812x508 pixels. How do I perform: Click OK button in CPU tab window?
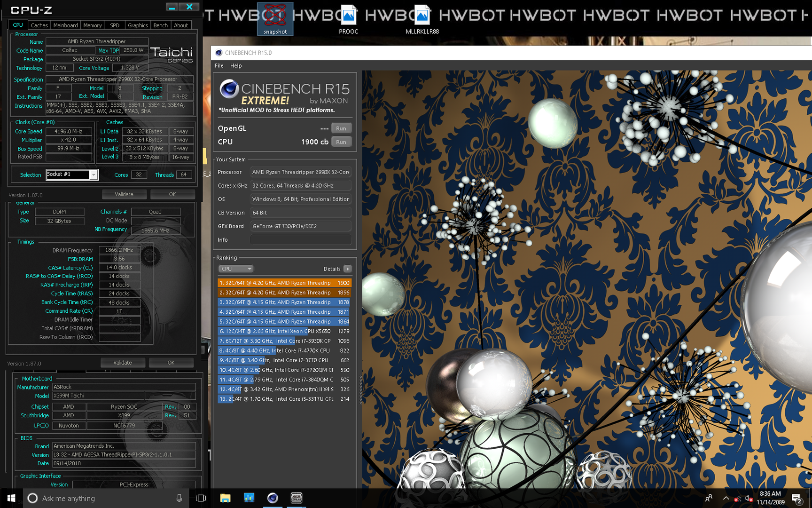(x=172, y=194)
